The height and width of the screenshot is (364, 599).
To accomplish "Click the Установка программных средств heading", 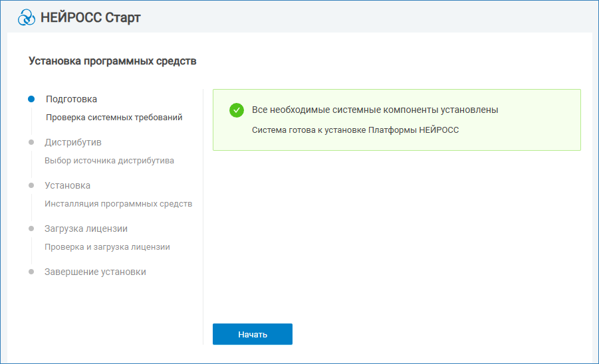I will click(x=112, y=61).
